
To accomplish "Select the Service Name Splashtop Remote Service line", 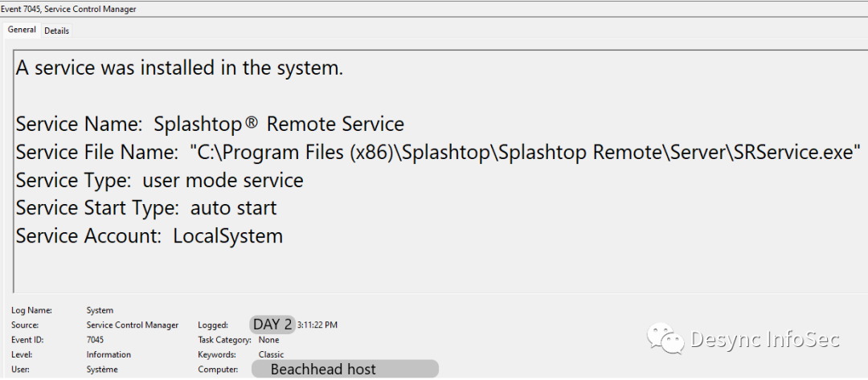I will point(210,124).
